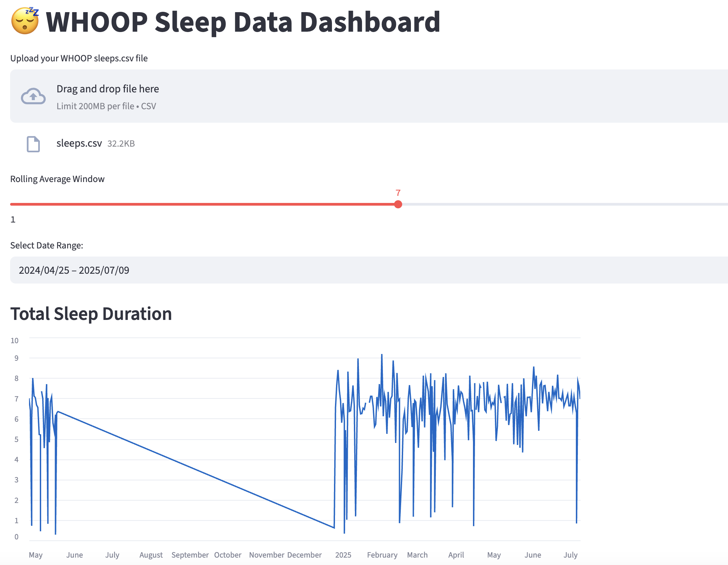The width and height of the screenshot is (728, 565).
Task: Click the Upload your WHOOP sleeps.csv file label
Action: coord(79,58)
